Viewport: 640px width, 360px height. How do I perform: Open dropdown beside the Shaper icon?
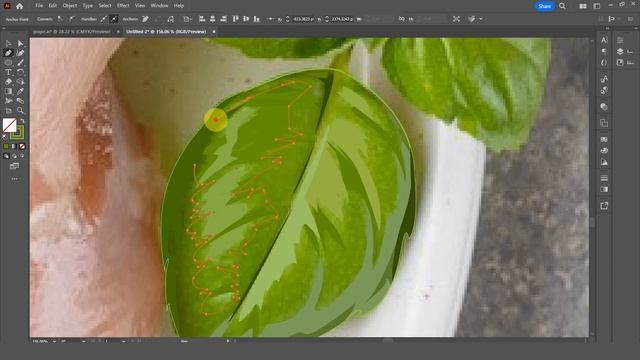pos(481,19)
